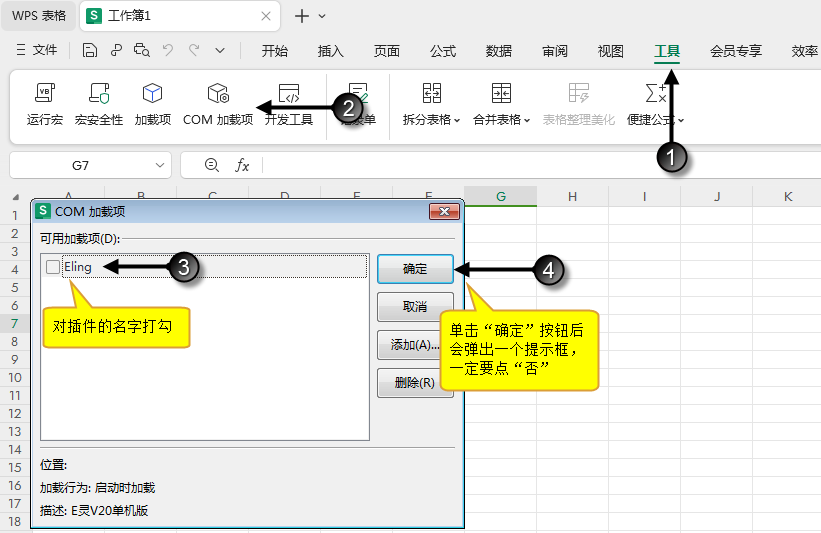Screen dimensions: 821x533
Task: Click the share/link icon next to save
Action: click(x=116, y=50)
